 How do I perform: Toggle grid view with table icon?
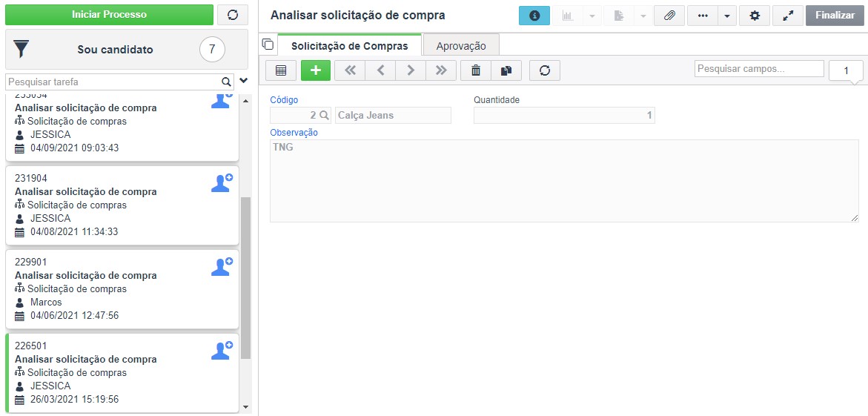tap(281, 70)
